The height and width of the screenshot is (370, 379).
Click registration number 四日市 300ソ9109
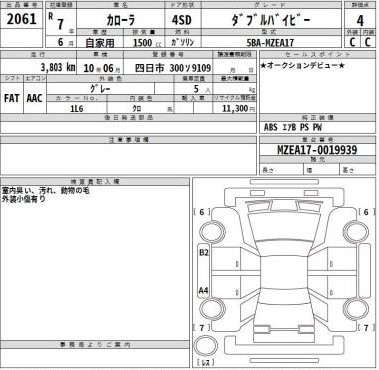click(x=173, y=68)
